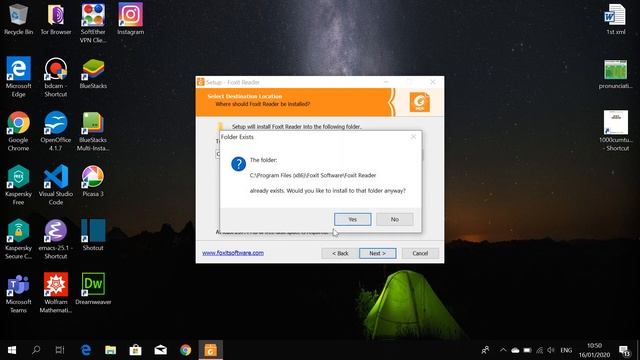Select the Google Chrome desktop icon

pos(18,131)
